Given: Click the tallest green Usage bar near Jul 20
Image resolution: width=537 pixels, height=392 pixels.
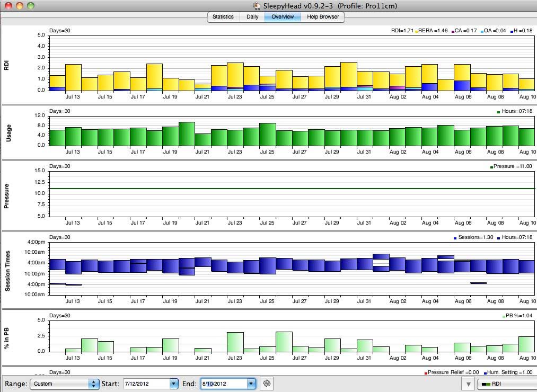Looking at the screenshot, I should point(186,134).
